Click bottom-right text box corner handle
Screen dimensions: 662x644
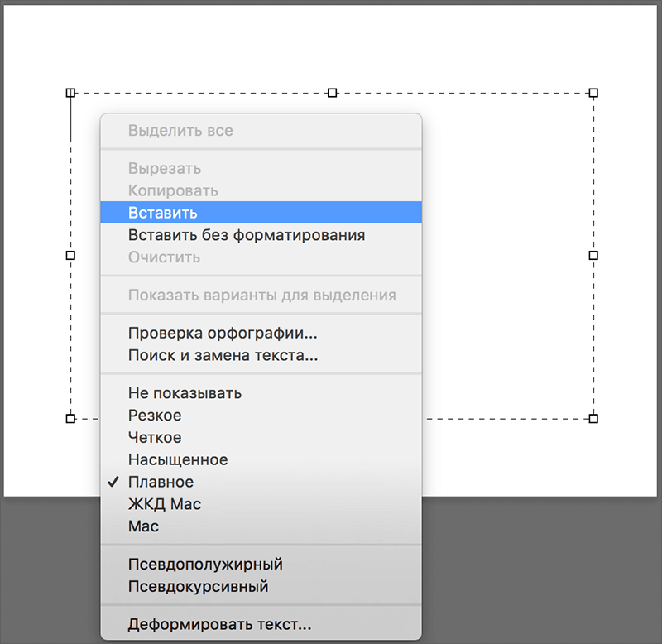593,419
